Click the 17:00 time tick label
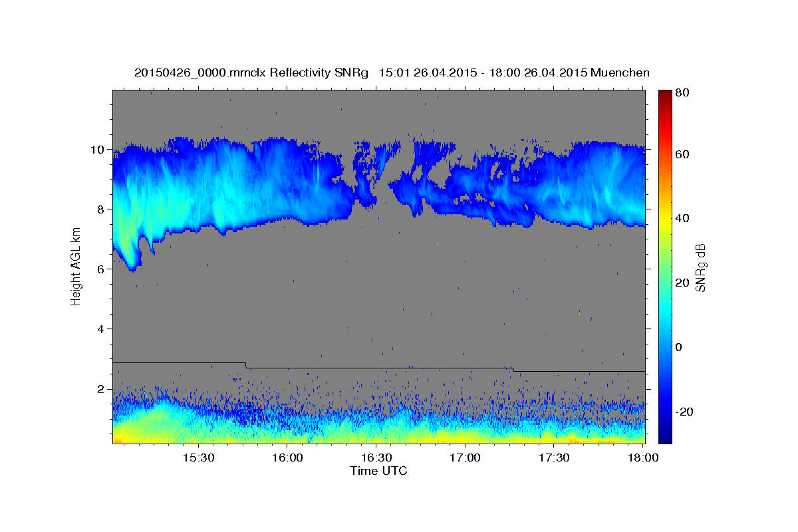Screen dimensions: 798x532 pyautogui.click(x=465, y=458)
